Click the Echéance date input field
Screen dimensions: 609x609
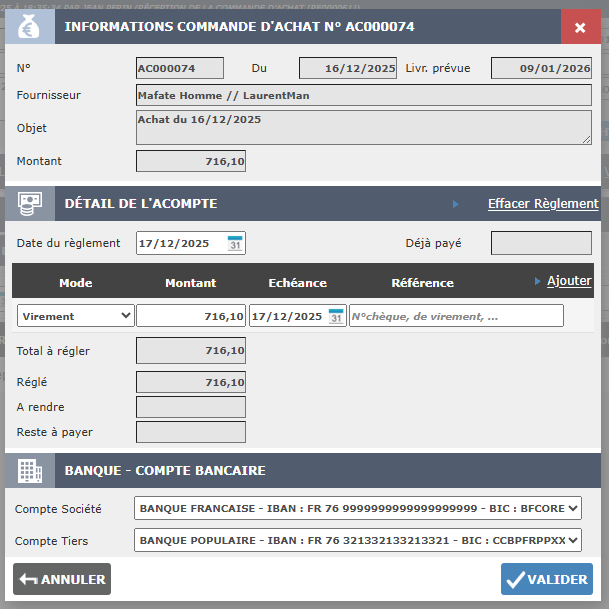(287, 316)
